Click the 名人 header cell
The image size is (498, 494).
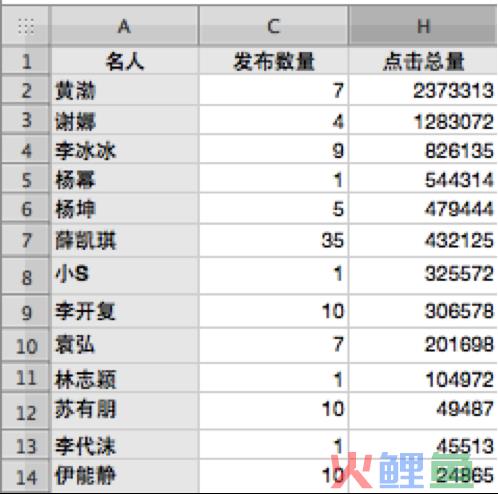124,61
